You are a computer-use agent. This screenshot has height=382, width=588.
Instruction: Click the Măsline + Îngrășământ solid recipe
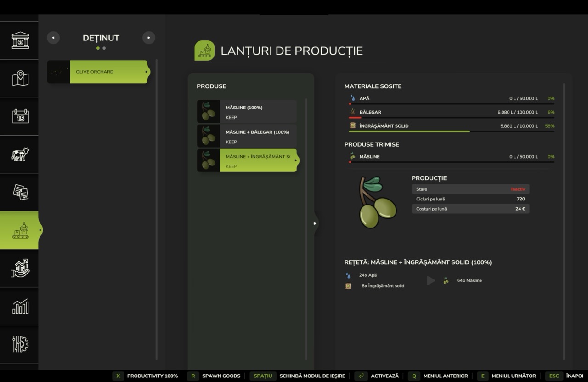point(248,161)
